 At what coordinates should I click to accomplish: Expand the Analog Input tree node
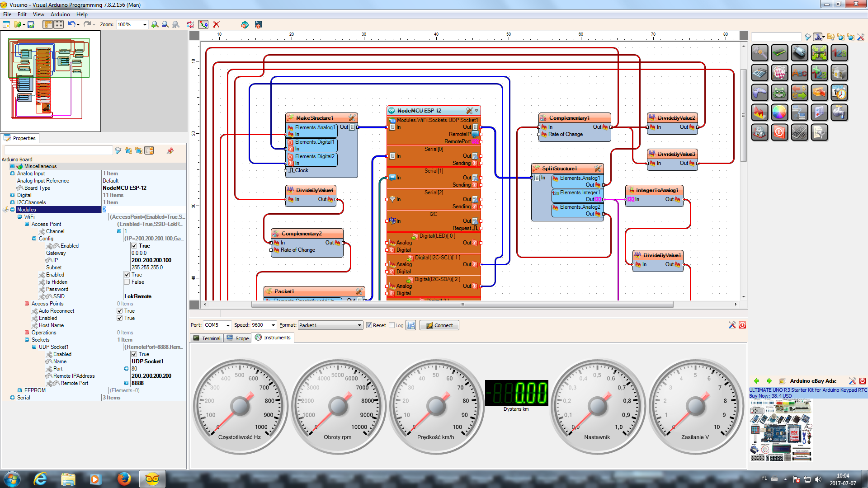coord(12,174)
